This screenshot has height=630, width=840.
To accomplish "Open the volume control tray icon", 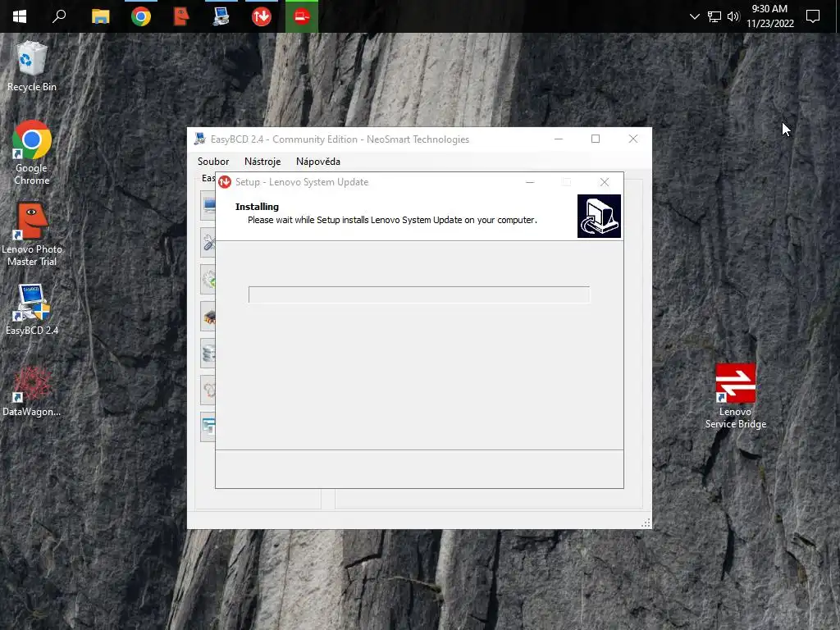I will pyautogui.click(x=733, y=16).
